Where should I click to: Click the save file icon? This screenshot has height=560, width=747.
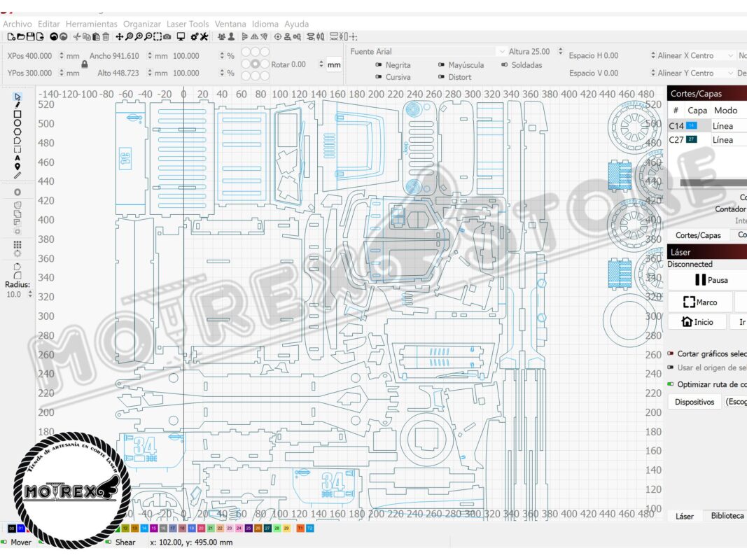(x=30, y=36)
